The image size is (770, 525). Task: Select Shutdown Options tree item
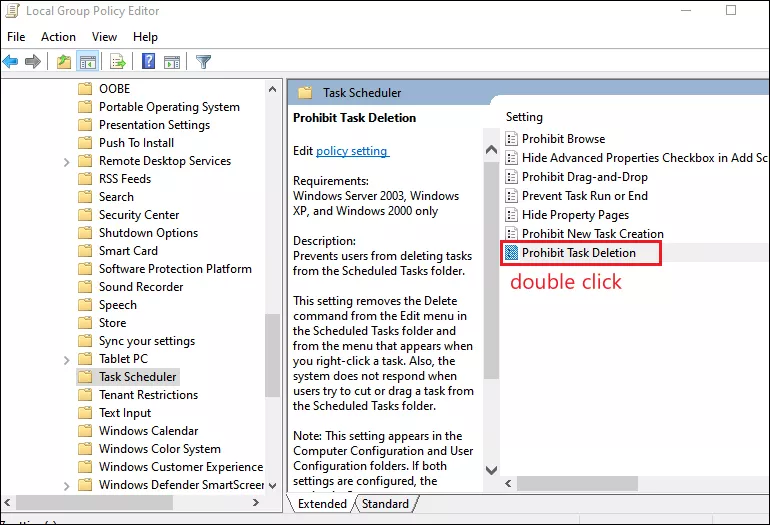(148, 233)
